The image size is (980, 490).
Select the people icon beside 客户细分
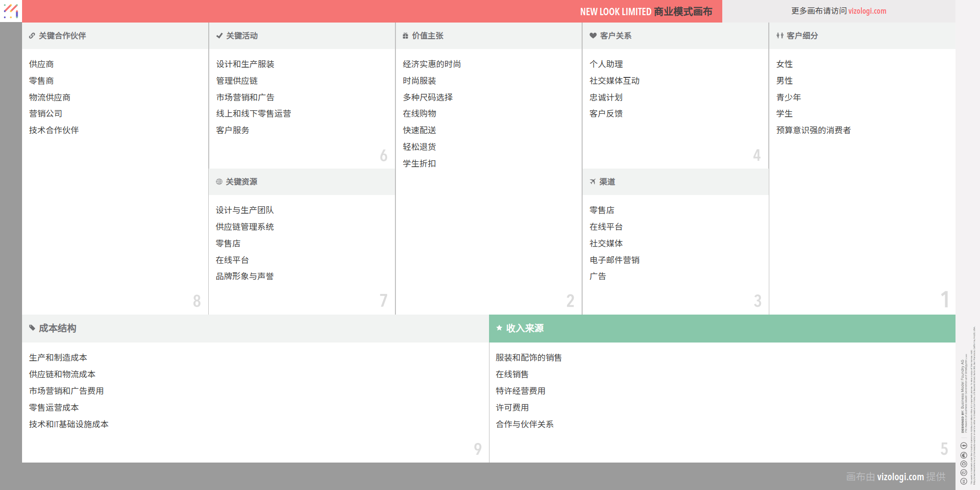click(779, 35)
